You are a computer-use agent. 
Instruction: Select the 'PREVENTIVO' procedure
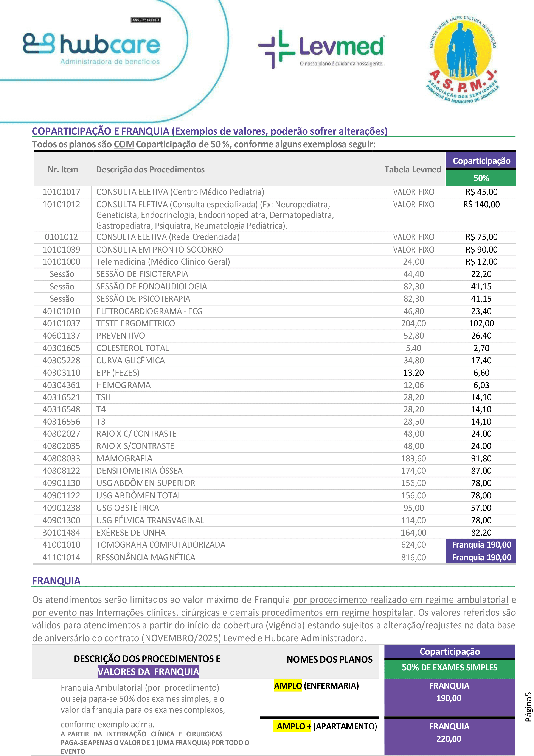coord(120,336)
